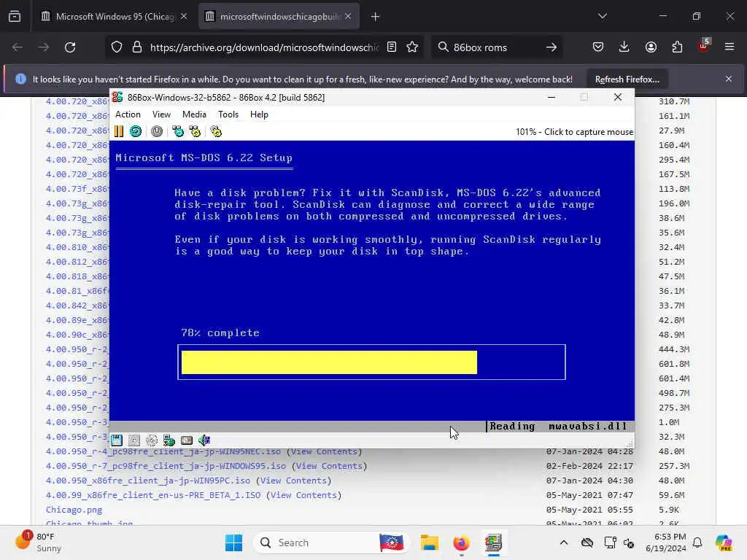
Task: Click the floppy disk icon in 86Box status bar
Action: [x=117, y=440]
